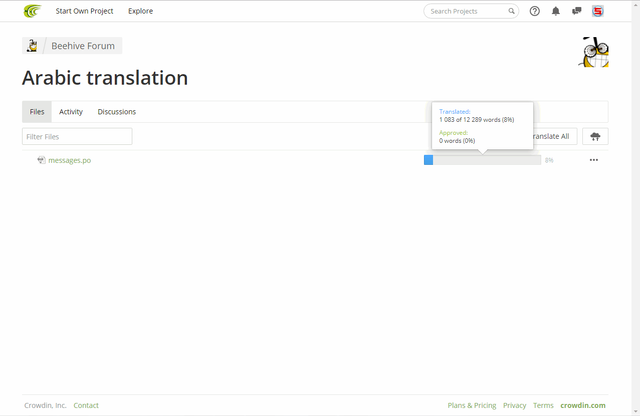Click the Beehive Forum project bee icon

click(32, 45)
